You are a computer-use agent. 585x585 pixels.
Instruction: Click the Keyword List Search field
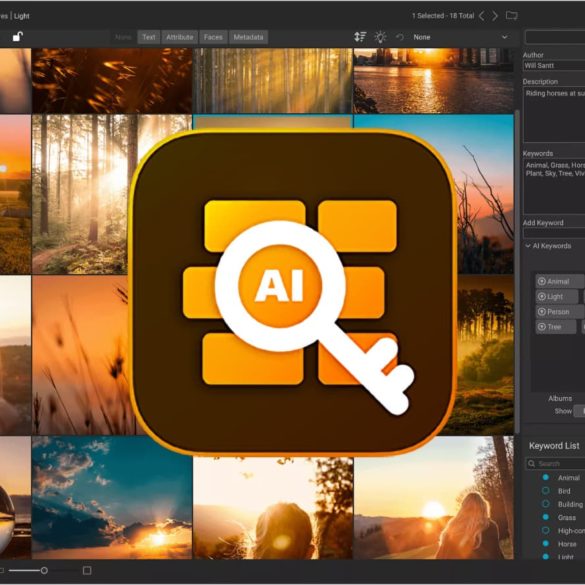pos(555,463)
